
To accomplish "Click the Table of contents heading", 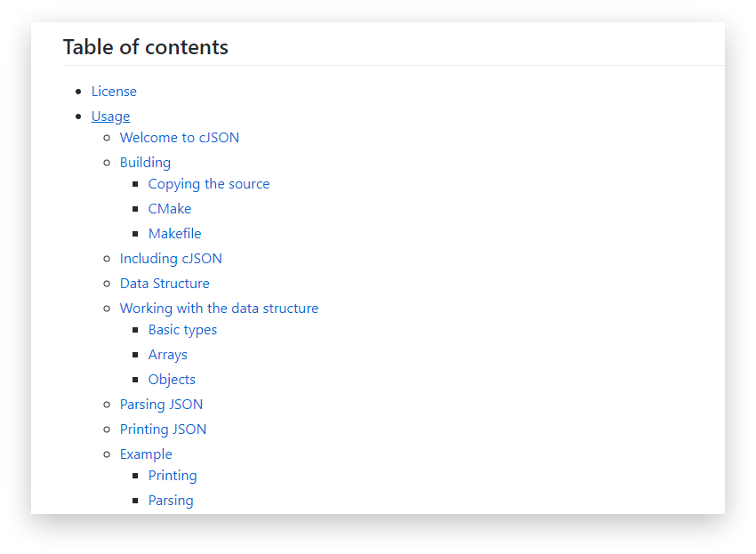I will pos(146,47).
